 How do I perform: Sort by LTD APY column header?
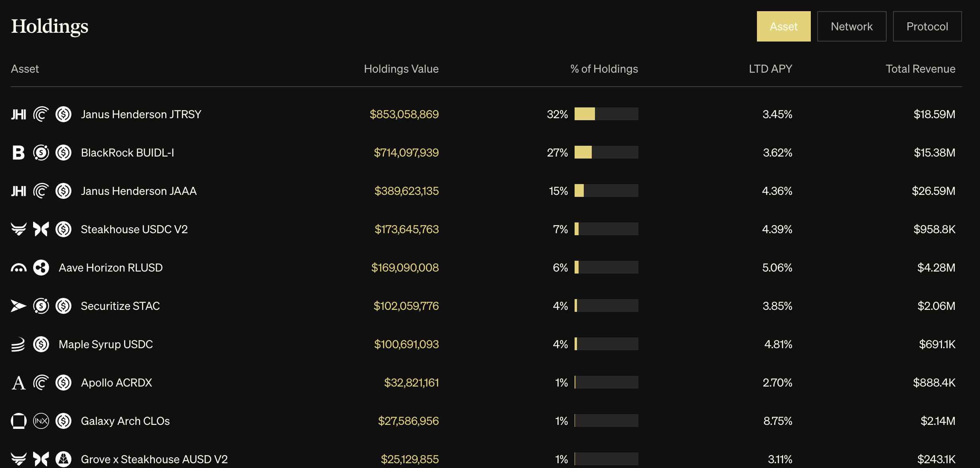pos(770,69)
